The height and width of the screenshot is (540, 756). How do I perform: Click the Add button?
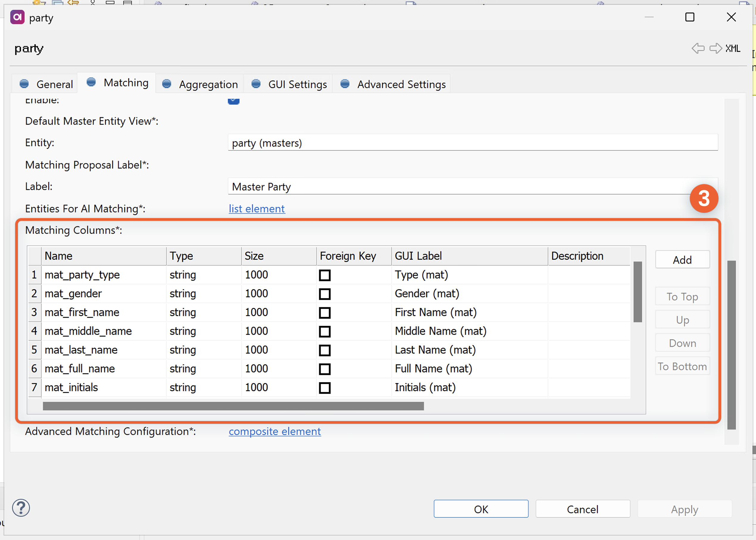(x=682, y=260)
